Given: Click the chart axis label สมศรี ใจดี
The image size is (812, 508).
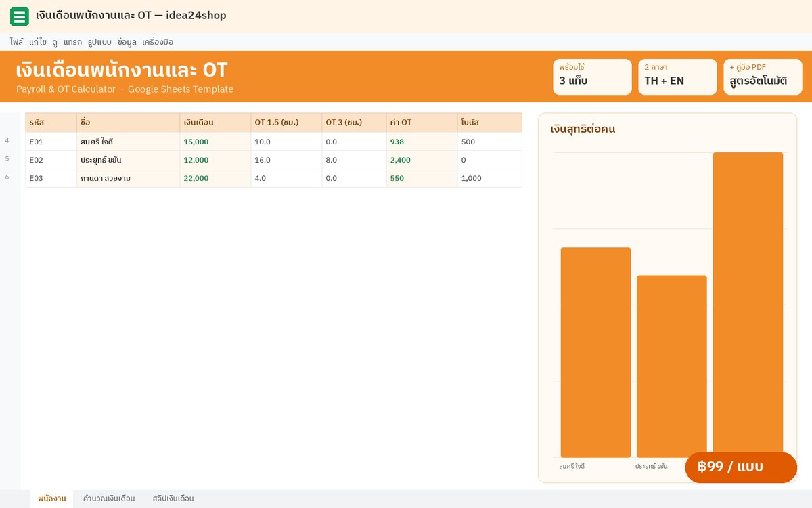Looking at the screenshot, I should pyautogui.click(x=572, y=467).
